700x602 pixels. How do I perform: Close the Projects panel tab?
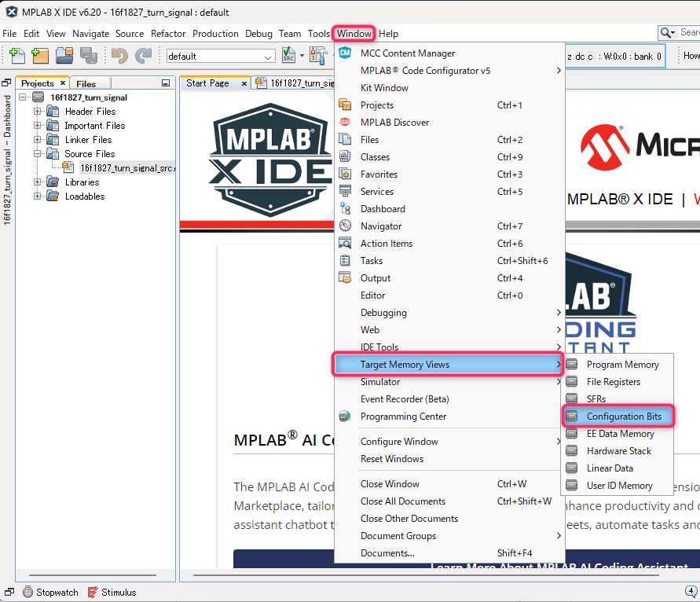click(63, 83)
